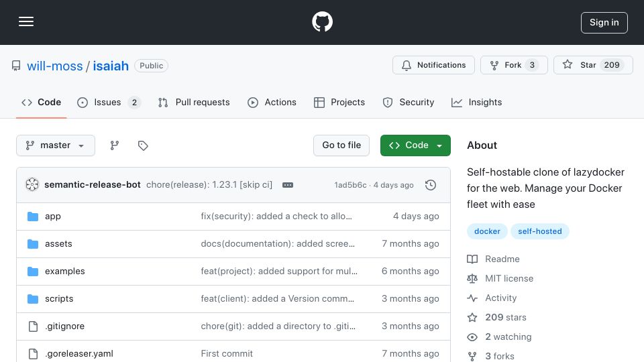The height and width of the screenshot is (362, 644).
Task: Click the Notifications bell button
Action: (433, 65)
